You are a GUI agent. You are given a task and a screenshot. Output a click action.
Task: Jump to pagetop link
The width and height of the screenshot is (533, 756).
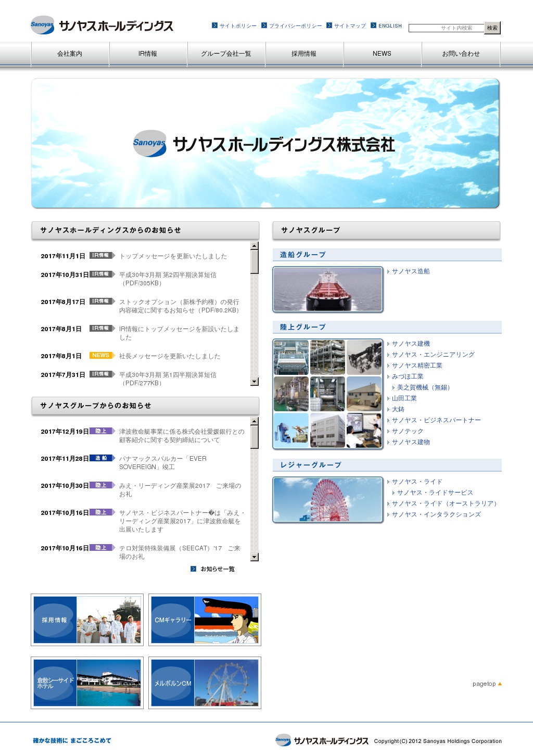487,684
